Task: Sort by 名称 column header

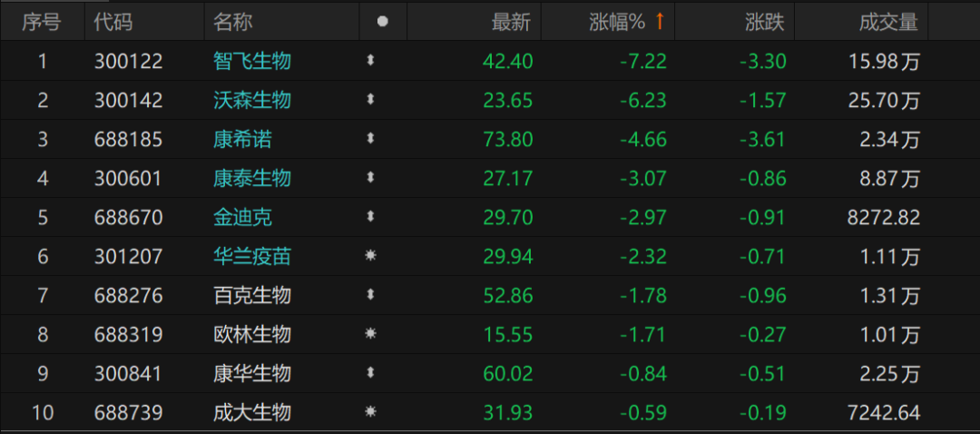Action: pyautogui.click(x=232, y=23)
